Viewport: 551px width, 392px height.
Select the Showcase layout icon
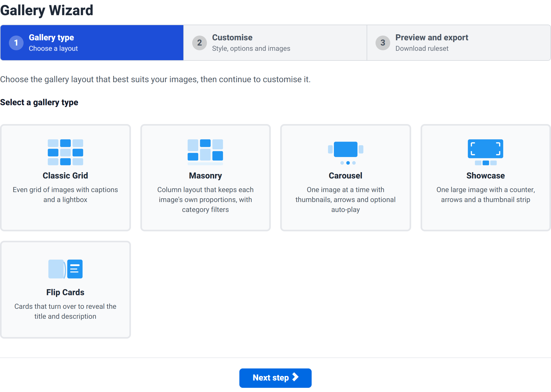point(486,152)
